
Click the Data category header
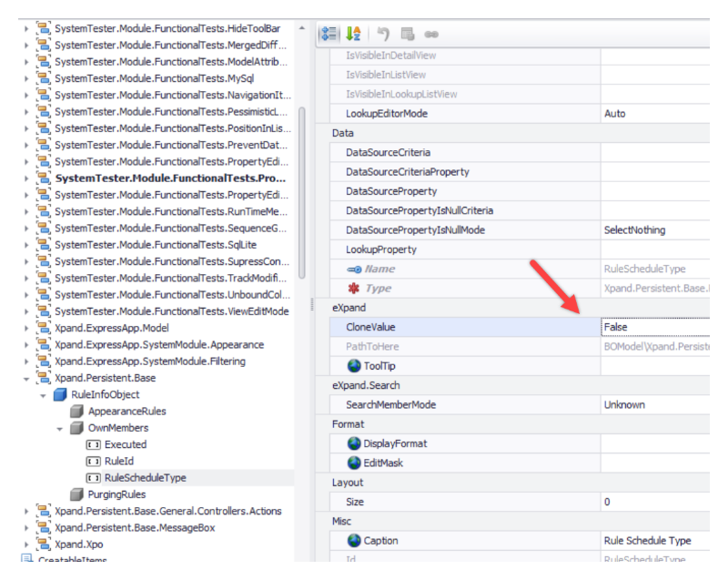pos(343,133)
